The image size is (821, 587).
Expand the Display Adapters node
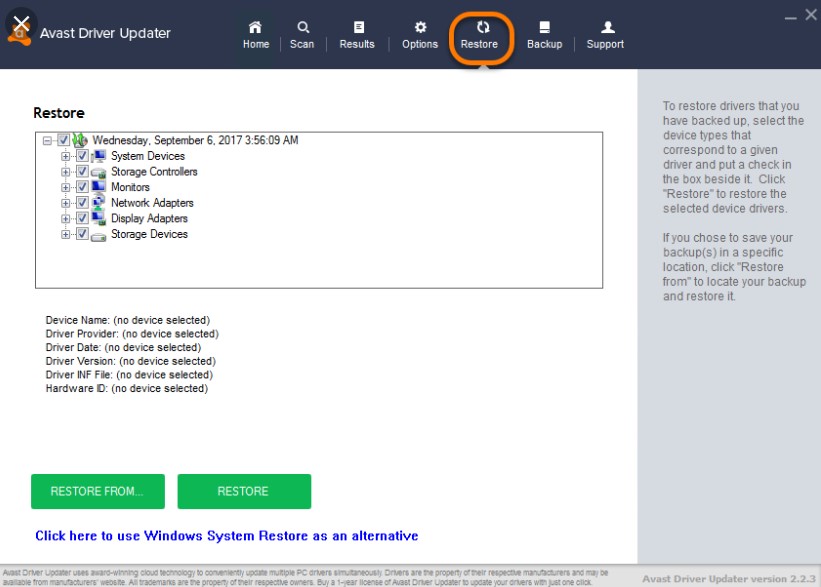point(65,219)
